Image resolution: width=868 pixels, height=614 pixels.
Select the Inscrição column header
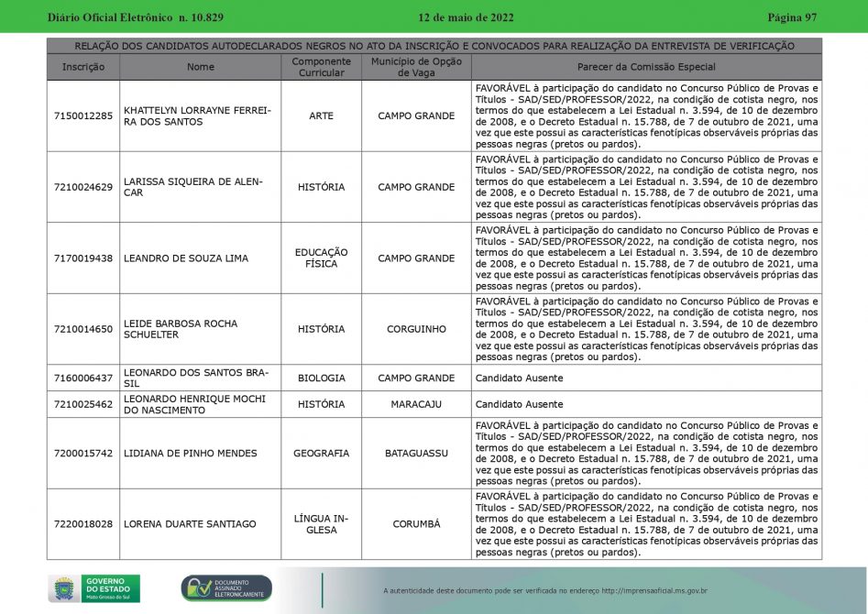pos(83,67)
